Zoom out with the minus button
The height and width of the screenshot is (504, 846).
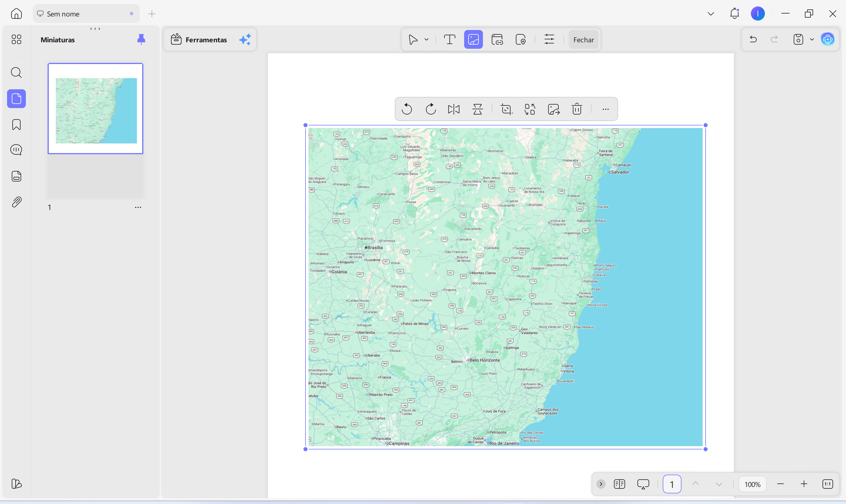click(x=780, y=484)
